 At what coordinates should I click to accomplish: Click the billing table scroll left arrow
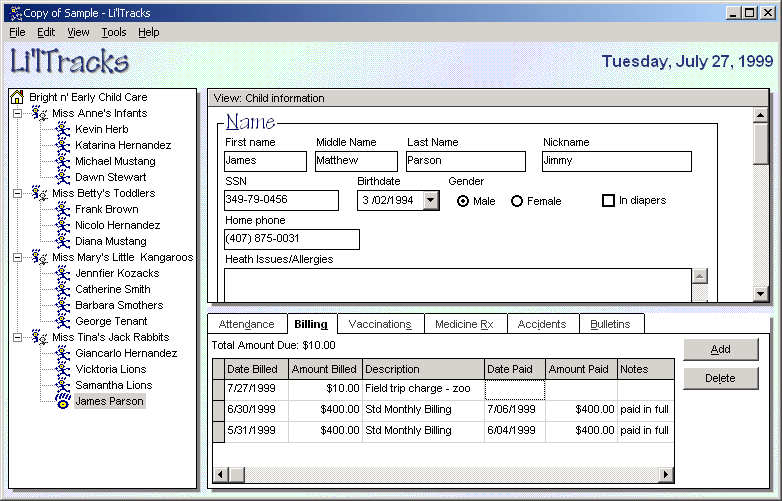point(221,475)
